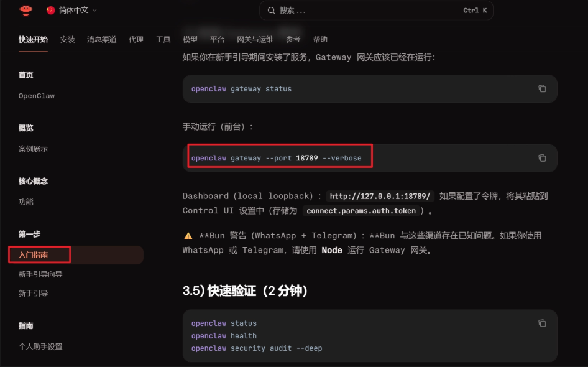Click the China flag icon
This screenshot has width=588, height=367.
[50, 11]
